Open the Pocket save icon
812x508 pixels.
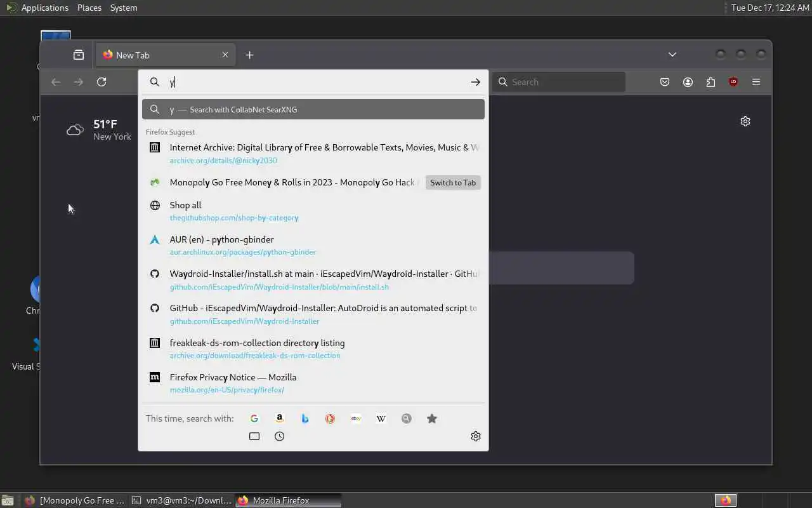point(665,82)
